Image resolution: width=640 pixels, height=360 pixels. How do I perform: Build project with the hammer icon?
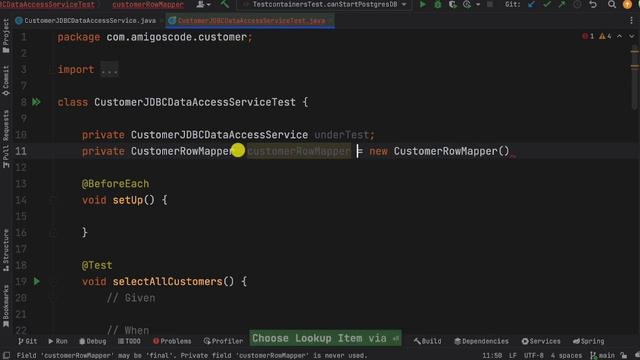pyautogui.click(x=224, y=4)
